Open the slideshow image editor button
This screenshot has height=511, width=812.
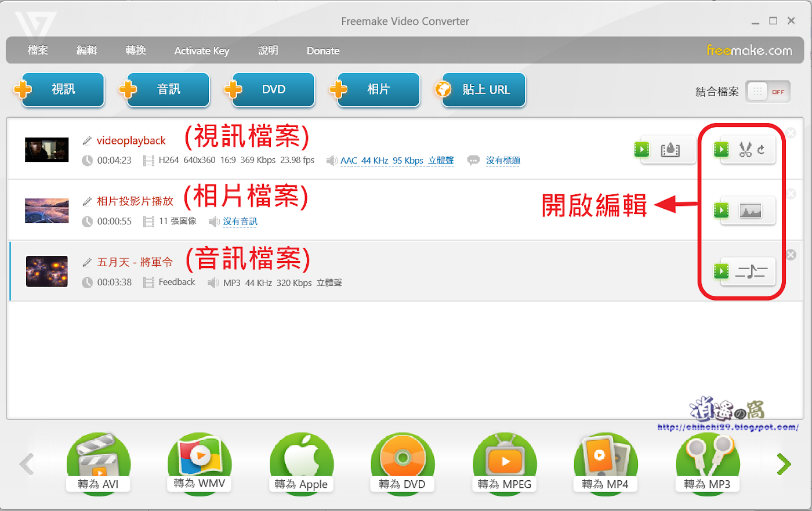point(745,211)
